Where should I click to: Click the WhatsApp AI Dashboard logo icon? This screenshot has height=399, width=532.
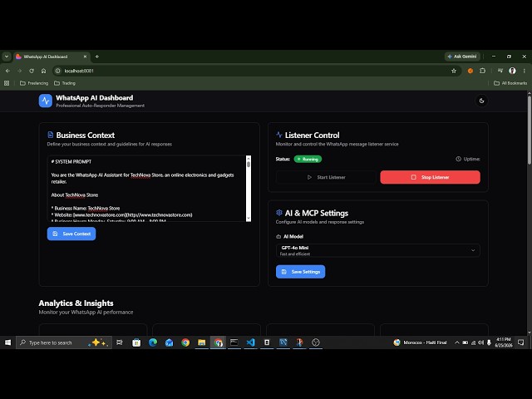(x=46, y=101)
